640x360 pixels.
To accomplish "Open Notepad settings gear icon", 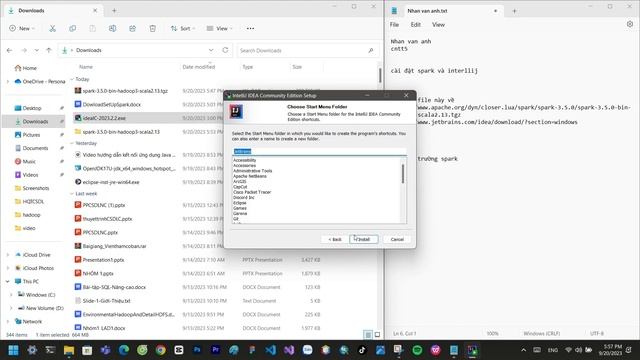I will click(630, 24).
